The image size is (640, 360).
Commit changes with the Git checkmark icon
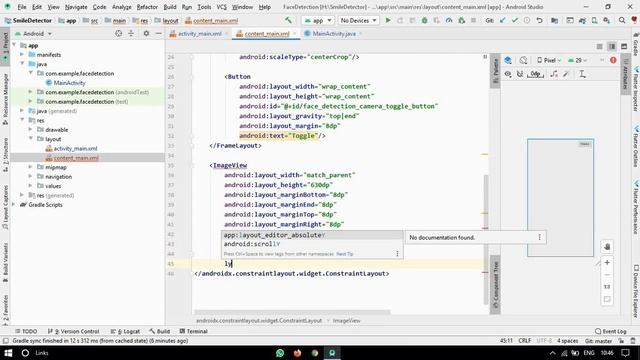[x=515, y=20]
